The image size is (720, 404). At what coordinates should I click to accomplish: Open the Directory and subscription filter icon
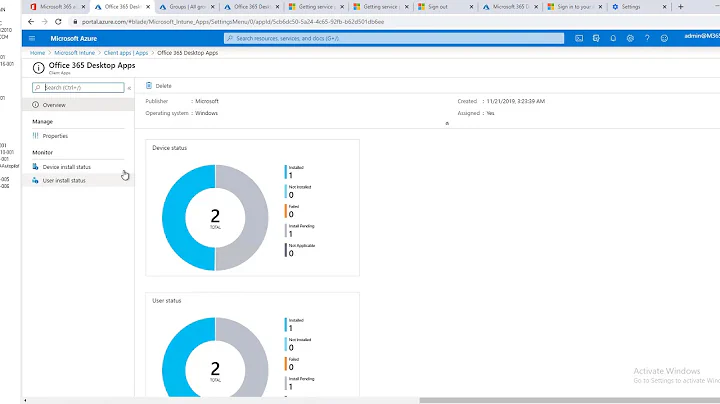(596, 39)
